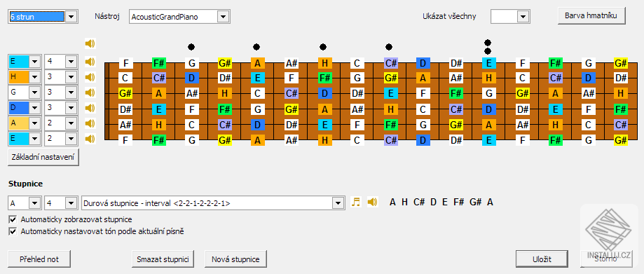Open the H string note dropdown

[35, 77]
